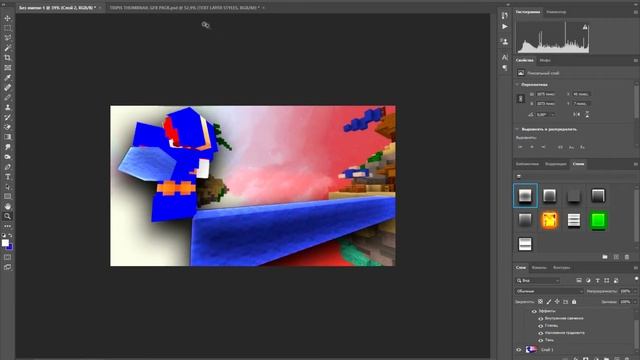Open the Paragraph panel icon

pos(505,68)
